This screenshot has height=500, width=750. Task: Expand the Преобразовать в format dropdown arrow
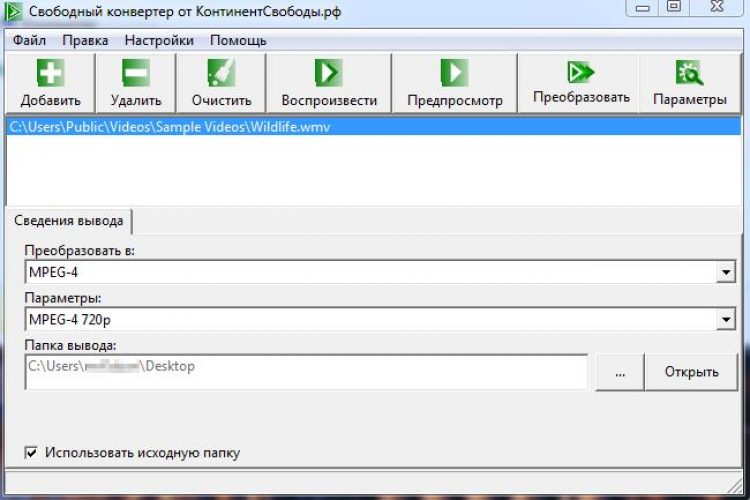pyautogui.click(x=725, y=272)
